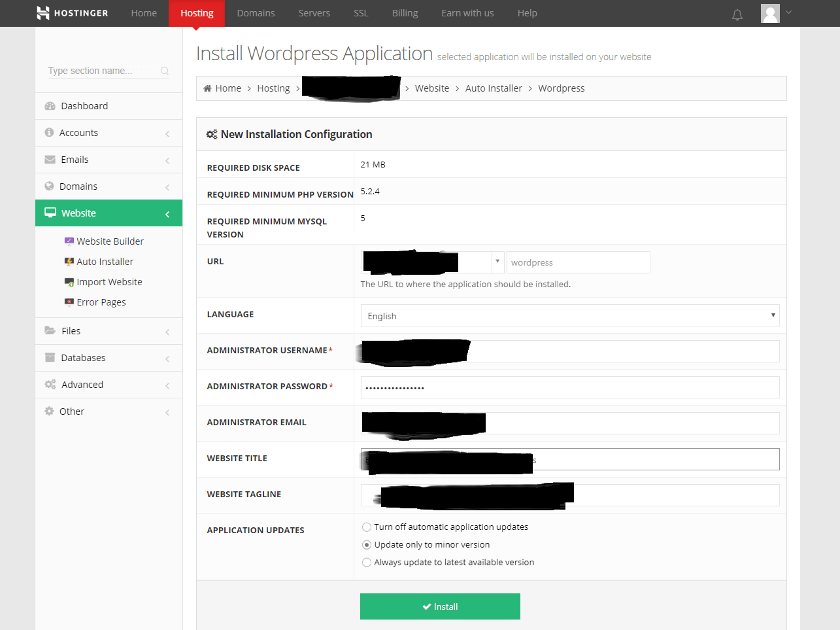Open Earn with us menu
Viewport: 840px width, 630px height.
point(467,13)
